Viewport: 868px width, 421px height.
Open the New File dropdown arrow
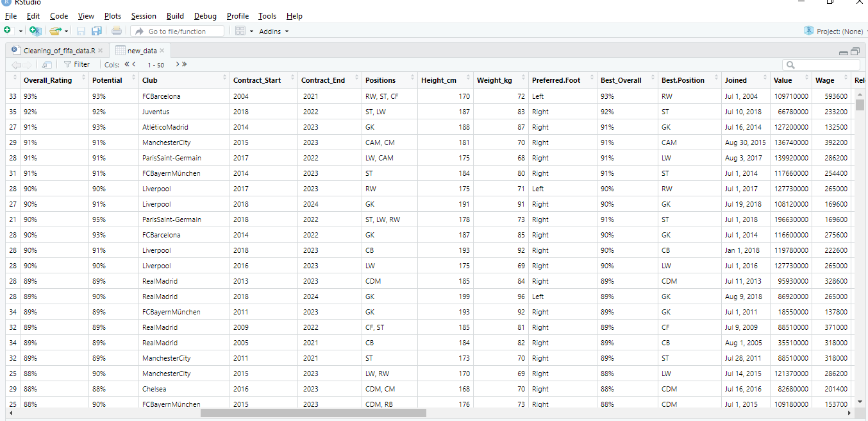(21, 31)
